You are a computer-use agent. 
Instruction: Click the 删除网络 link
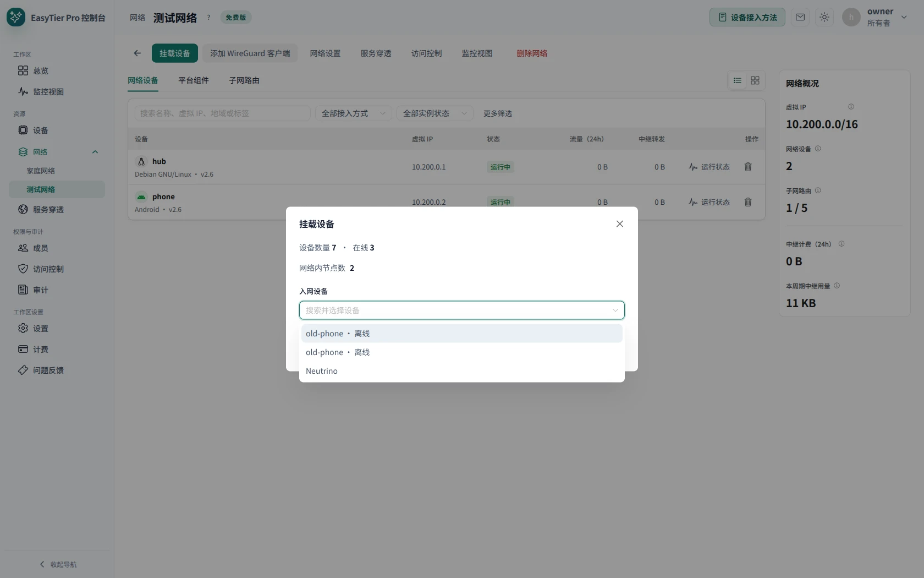[x=532, y=53]
